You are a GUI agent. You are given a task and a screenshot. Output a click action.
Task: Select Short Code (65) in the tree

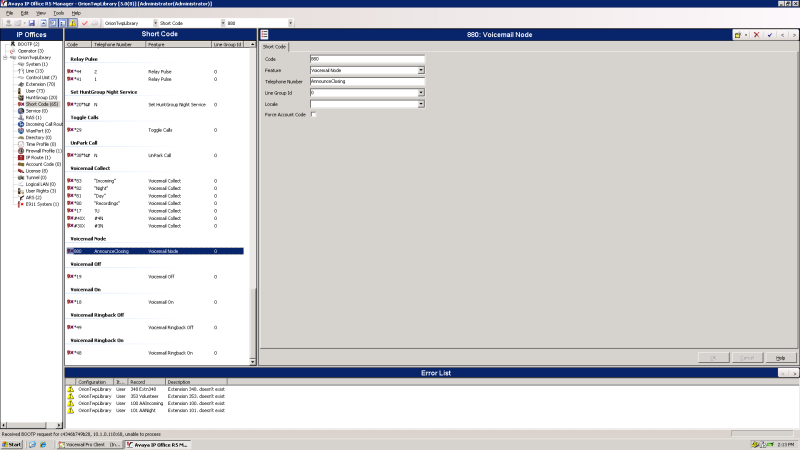(42, 104)
